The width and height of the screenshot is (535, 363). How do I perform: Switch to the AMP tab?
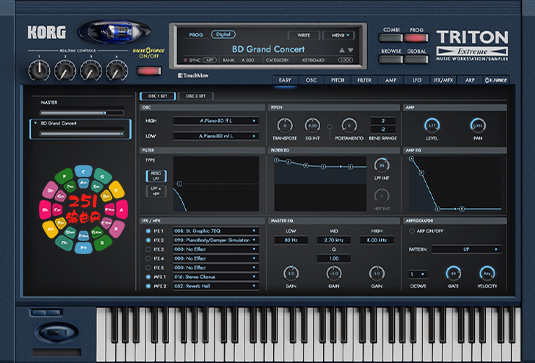click(391, 80)
